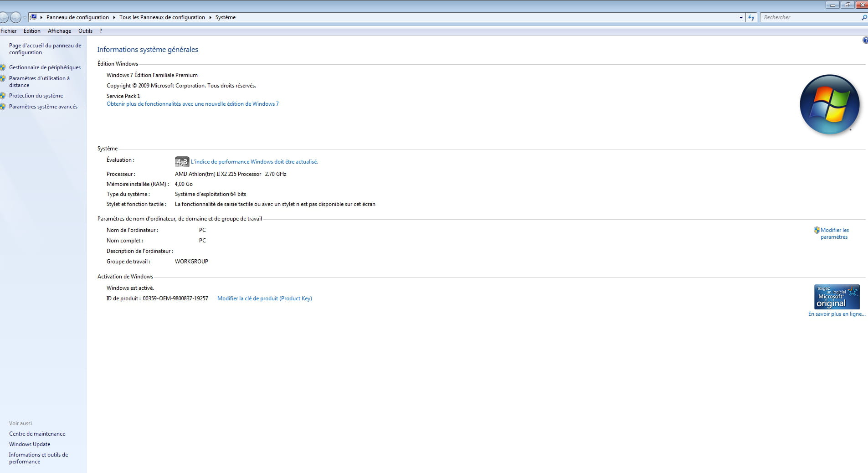
Task: Open Gestionnaire de périphériques link
Action: click(45, 67)
